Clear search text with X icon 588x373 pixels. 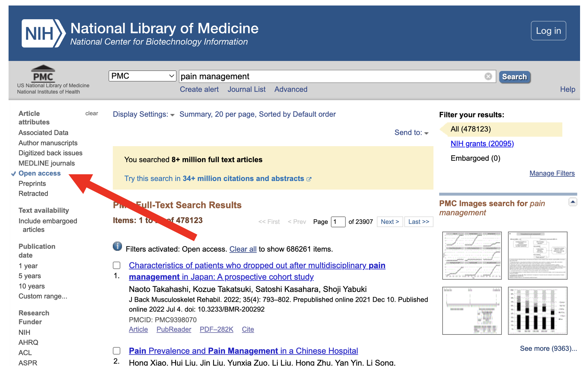pyautogui.click(x=488, y=76)
